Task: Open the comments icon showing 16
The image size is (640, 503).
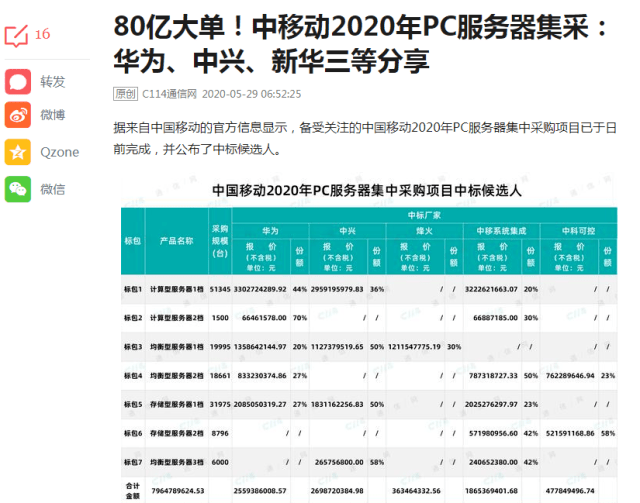Action: (x=16, y=36)
